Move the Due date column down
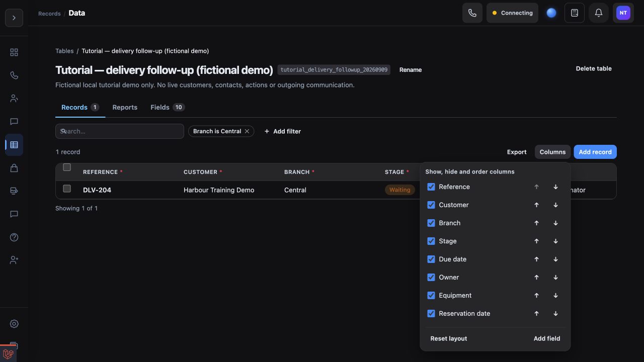Viewport: 644px width, 362px height. click(x=555, y=259)
